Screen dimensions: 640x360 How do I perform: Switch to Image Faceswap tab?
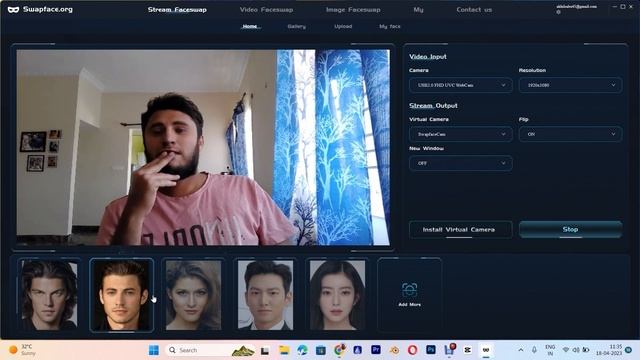(x=353, y=9)
